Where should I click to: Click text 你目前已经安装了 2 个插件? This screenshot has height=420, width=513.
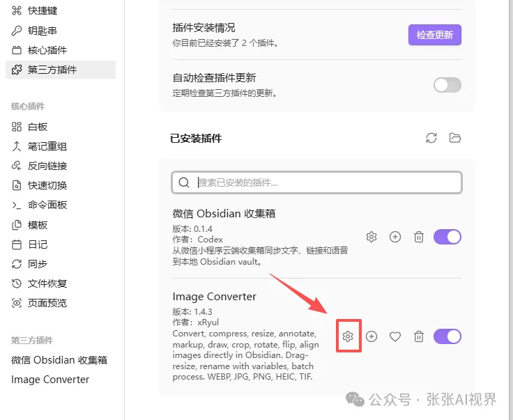[x=225, y=42]
